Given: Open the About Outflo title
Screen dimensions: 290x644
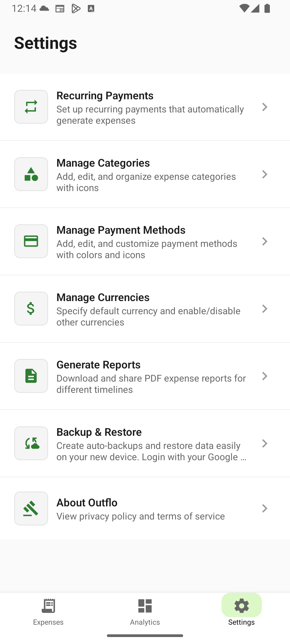Looking at the screenshot, I should point(87,503).
